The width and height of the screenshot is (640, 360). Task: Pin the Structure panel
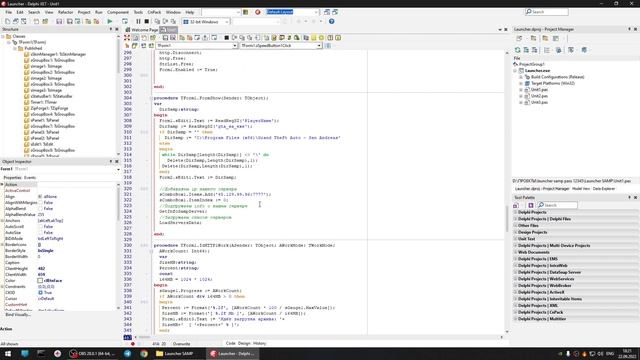pos(111,29)
